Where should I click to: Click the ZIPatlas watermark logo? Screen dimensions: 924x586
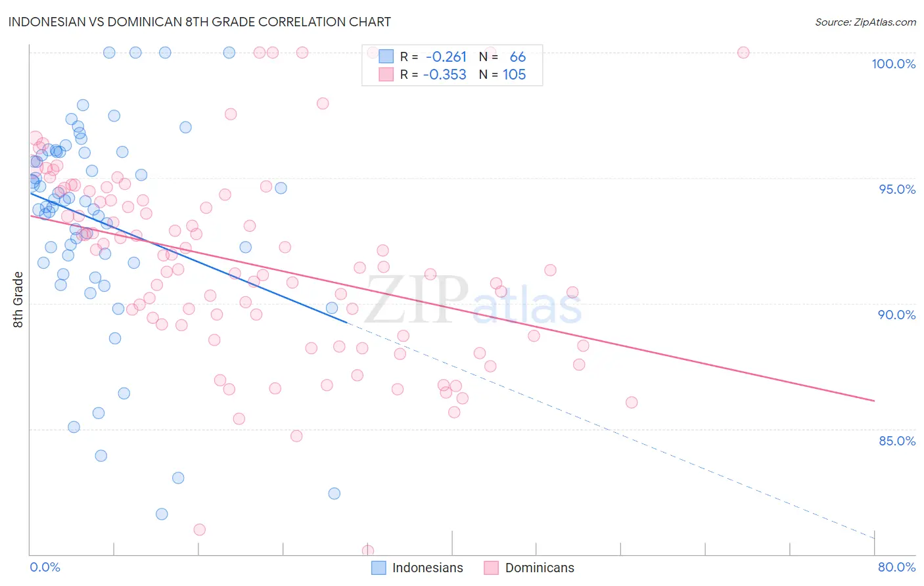tap(473, 300)
